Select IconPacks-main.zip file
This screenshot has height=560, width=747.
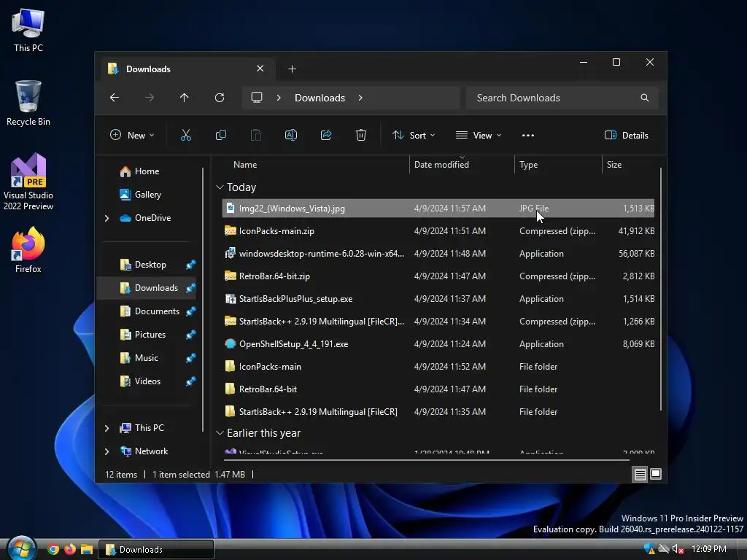click(438, 231)
